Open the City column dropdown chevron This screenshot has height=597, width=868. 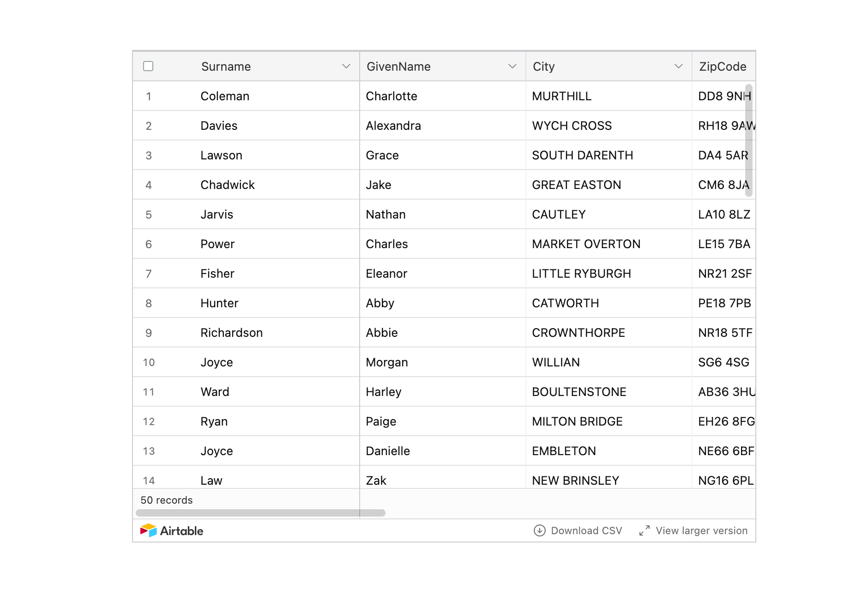(678, 66)
